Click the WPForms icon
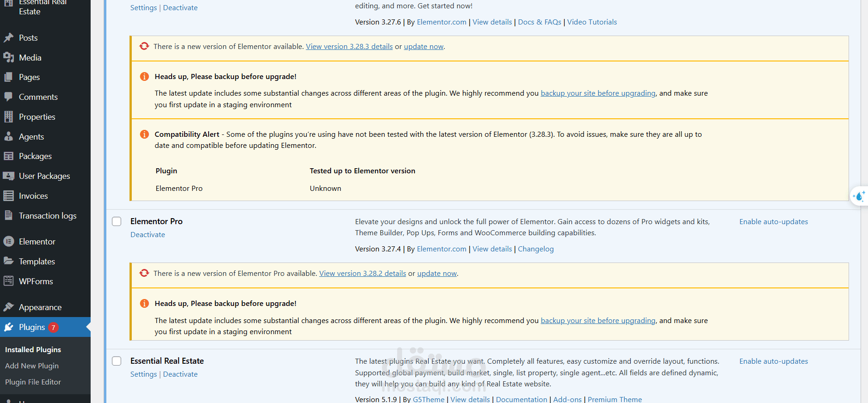Image resolution: width=868 pixels, height=403 pixels. point(8,281)
